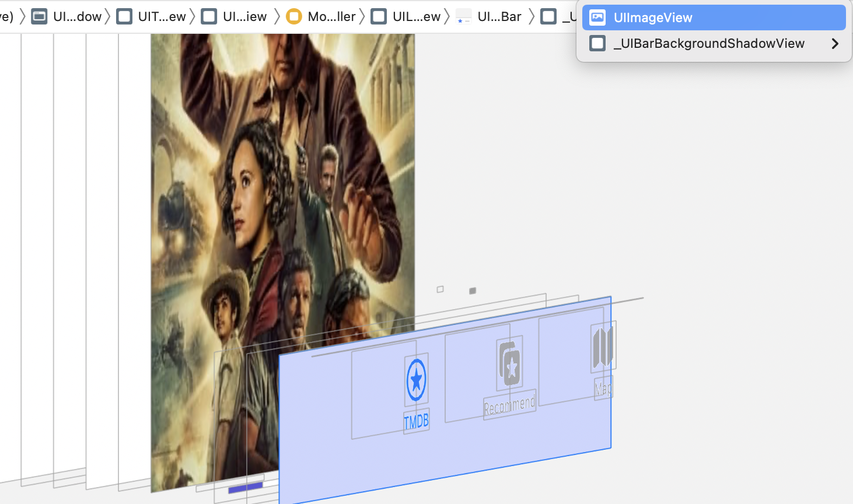Click the window icon beside UI...dow
853x504 pixels.
point(39,16)
